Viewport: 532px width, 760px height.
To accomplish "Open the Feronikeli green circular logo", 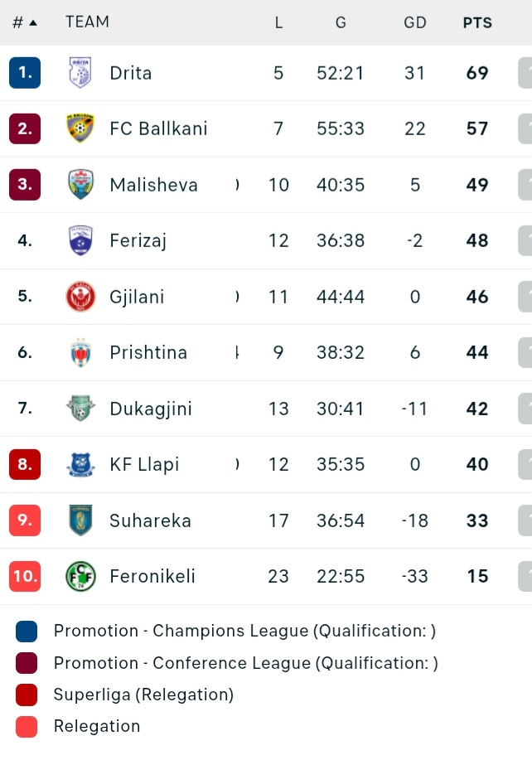I will 80,576.
